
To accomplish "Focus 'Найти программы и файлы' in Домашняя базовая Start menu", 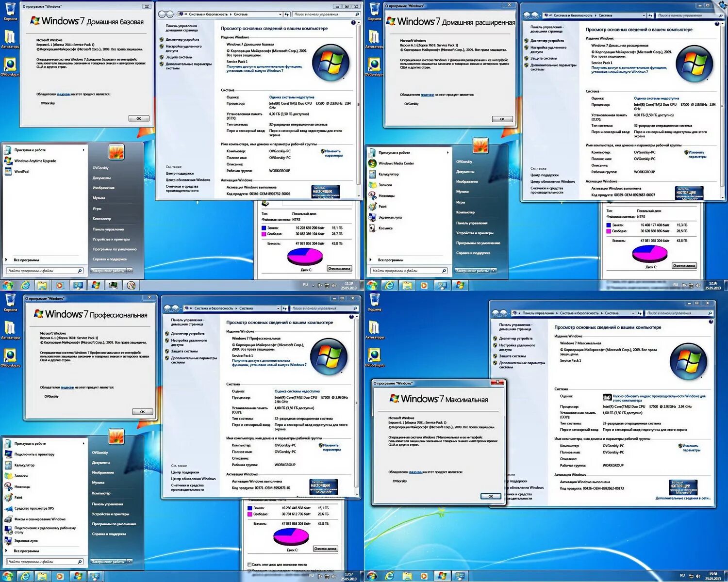I will (x=45, y=271).
